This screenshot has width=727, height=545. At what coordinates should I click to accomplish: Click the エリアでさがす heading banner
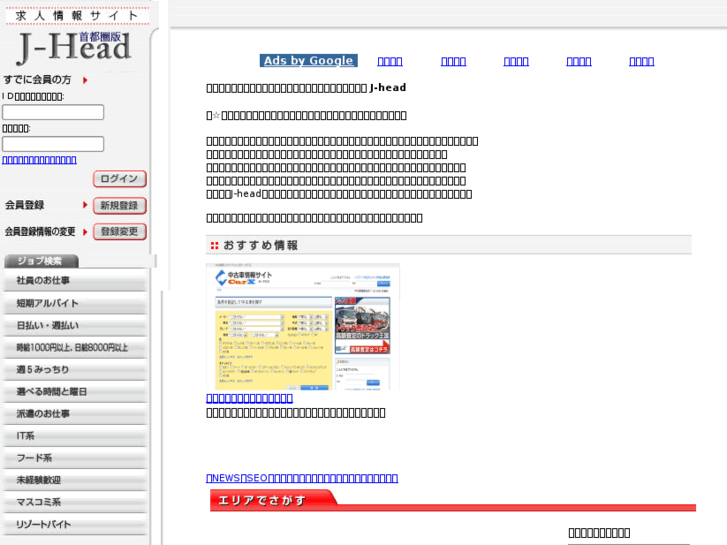pyautogui.click(x=453, y=500)
